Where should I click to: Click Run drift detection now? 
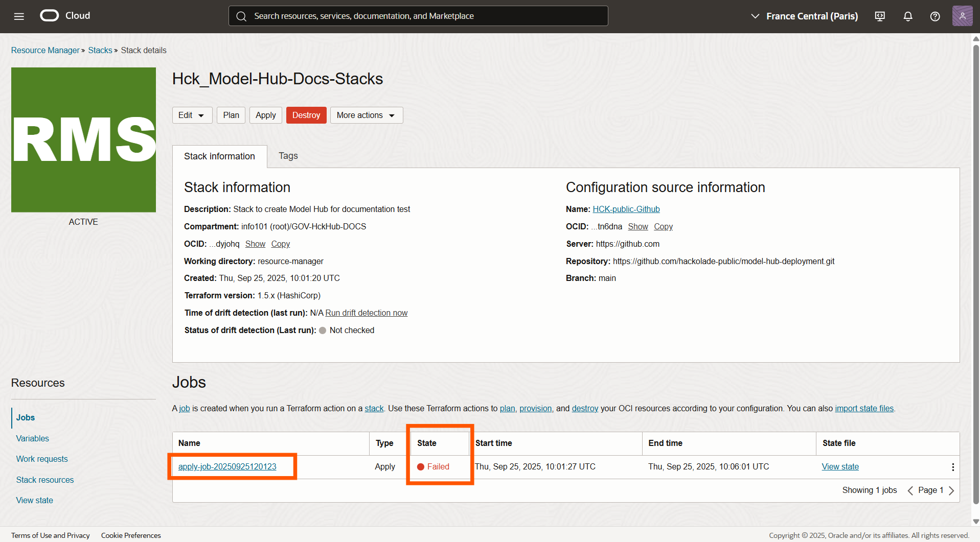pos(366,313)
